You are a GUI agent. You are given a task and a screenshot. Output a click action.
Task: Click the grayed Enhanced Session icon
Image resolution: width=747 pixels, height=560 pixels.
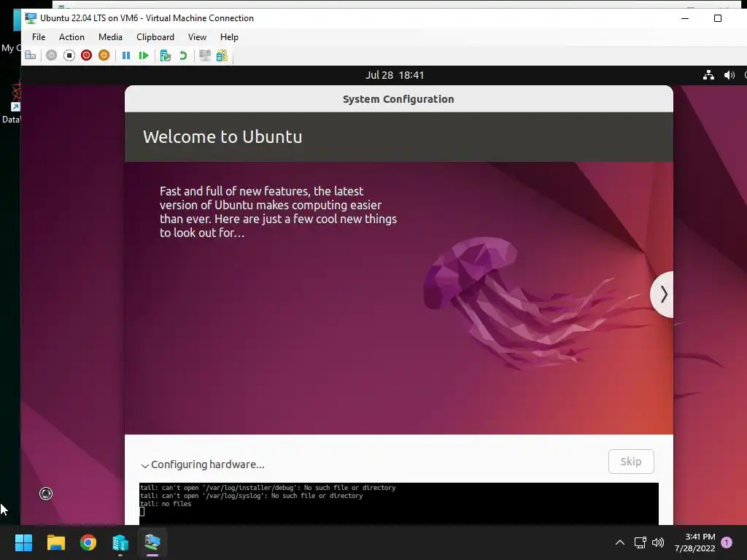click(205, 55)
